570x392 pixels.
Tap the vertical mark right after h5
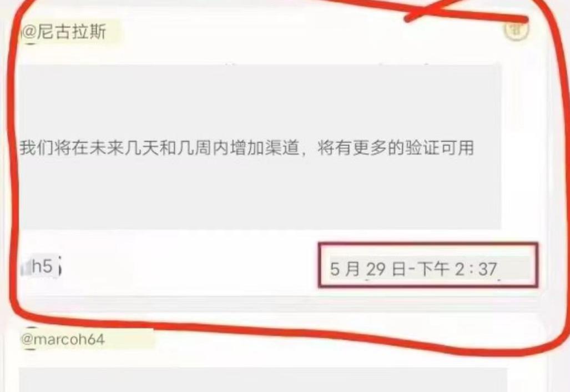[x=59, y=267]
